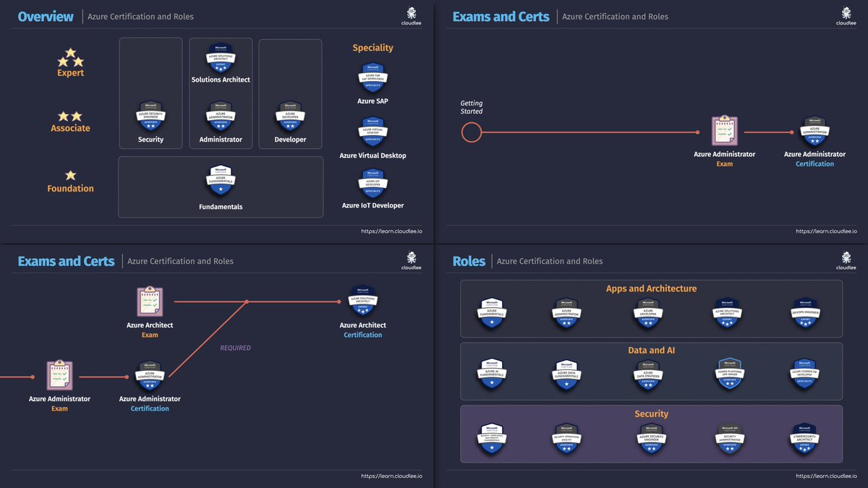Click the "Azure Architect Certification" caption

[x=363, y=330]
